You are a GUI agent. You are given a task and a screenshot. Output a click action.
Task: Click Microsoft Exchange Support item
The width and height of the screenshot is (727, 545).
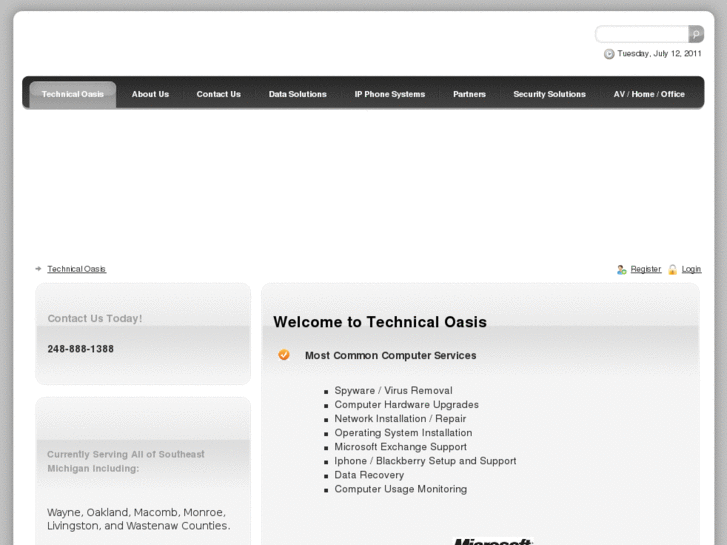tap(401, 447)
